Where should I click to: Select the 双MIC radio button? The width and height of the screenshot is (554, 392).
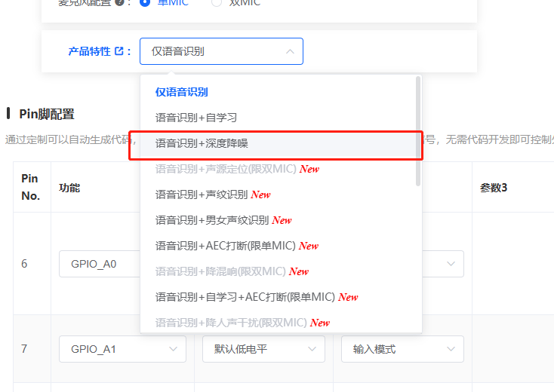point(216,2)
